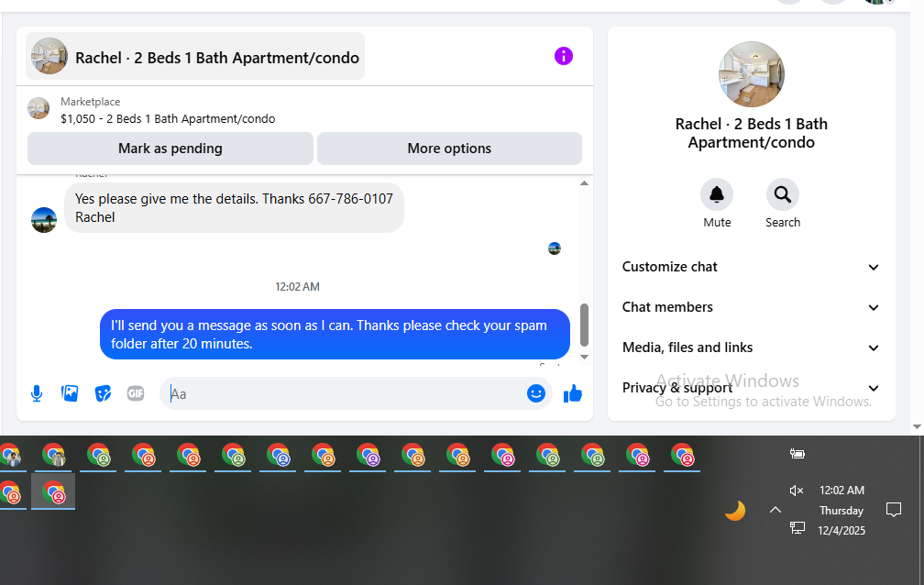
Task: Toggle muted speaker volume tray icon
Action: pyautogui.click(x=797, y=490)
